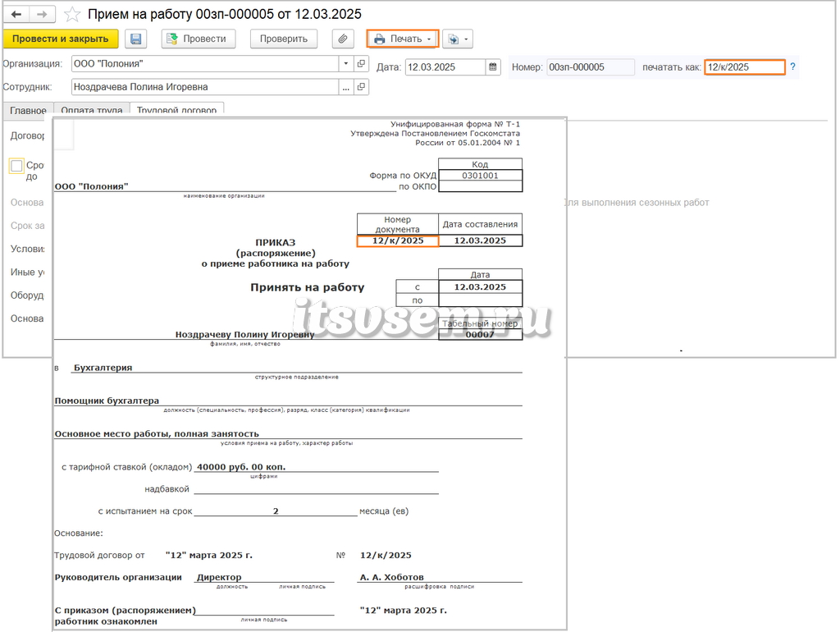Open attached files via paperclip icon
The height and width of the screenshot is (632, 840).
click(x=342, y=39)
